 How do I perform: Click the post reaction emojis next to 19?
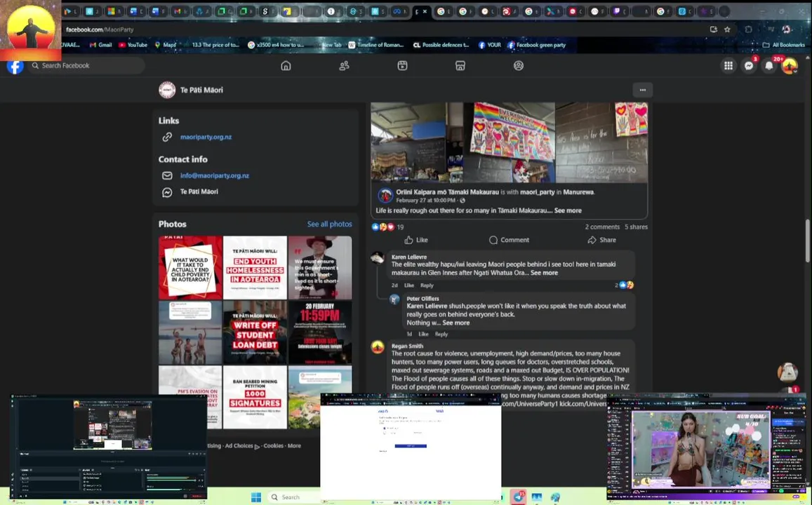[383, 227]
